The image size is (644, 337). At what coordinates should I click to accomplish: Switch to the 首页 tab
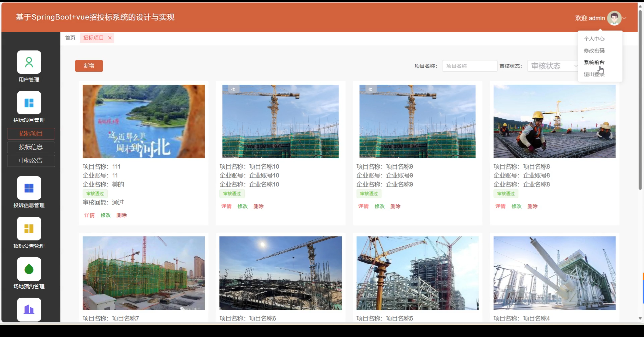pyautogui.click(x=70, y=38)
